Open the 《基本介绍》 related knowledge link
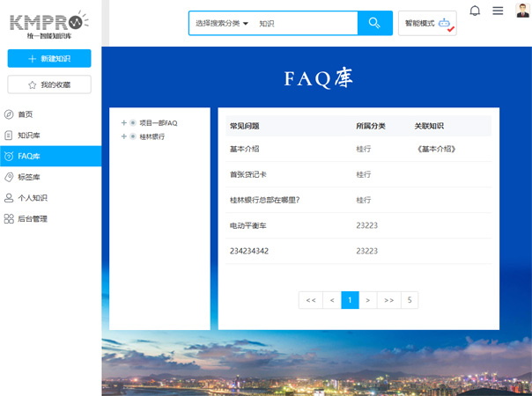532x396 pixels. (435, 150)
